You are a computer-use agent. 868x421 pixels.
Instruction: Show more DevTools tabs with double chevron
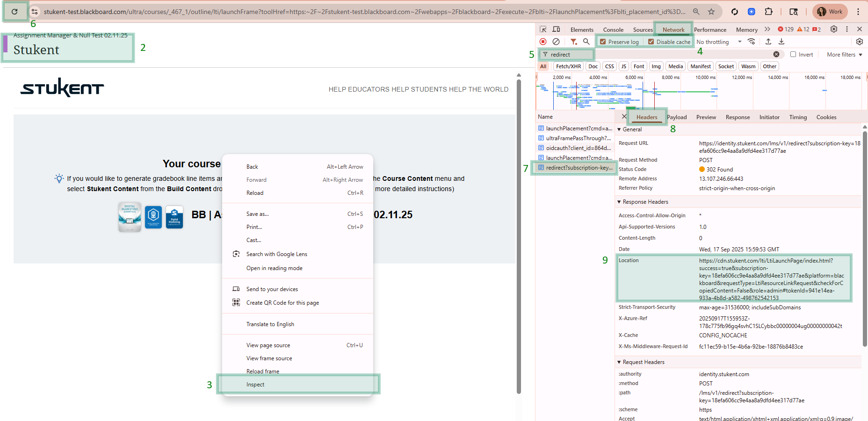767,29
